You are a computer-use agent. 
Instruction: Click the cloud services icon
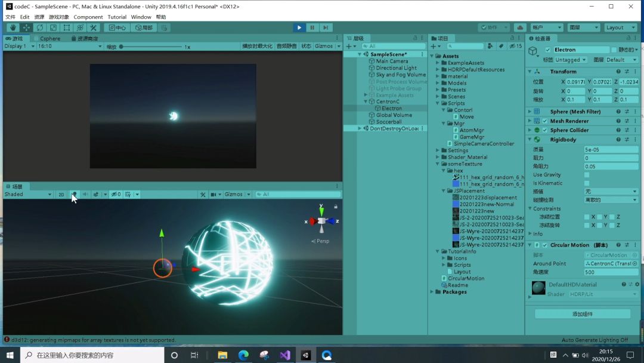click(x=519, y=27)
